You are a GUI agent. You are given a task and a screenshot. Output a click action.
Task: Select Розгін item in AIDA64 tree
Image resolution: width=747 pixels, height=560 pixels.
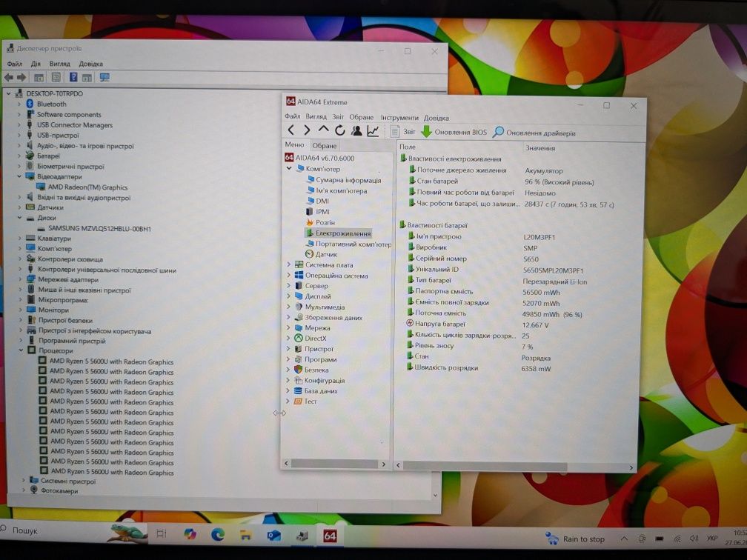pos(320,222)
